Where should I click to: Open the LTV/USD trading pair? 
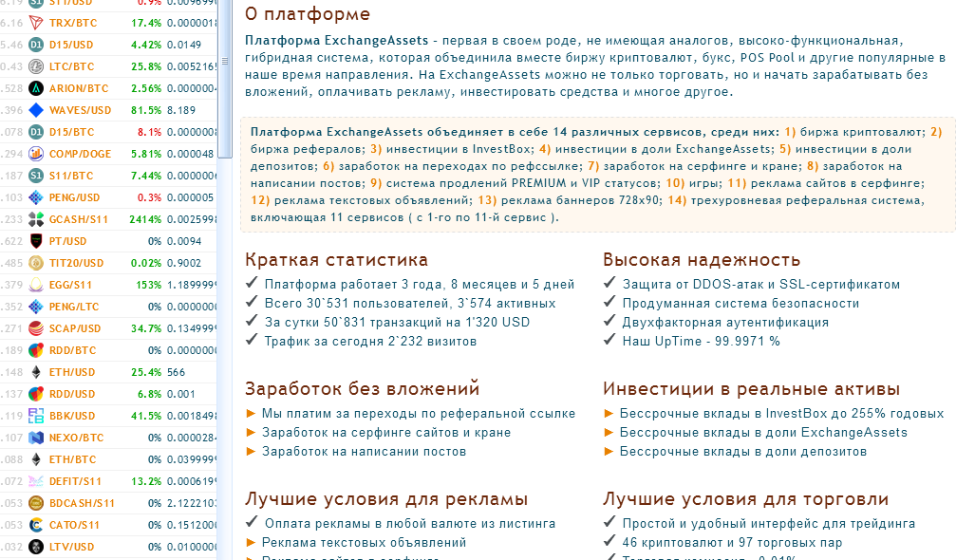coord(71,547)
